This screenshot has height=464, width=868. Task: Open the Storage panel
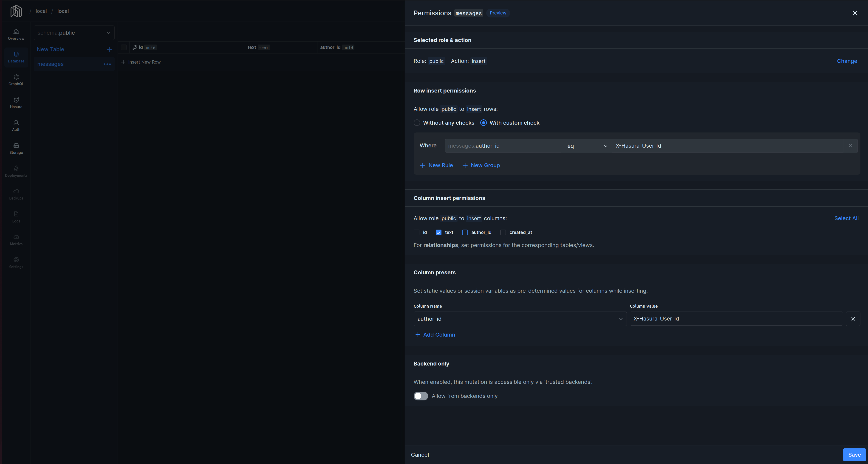pyautogui.click(x=16, y=148)
